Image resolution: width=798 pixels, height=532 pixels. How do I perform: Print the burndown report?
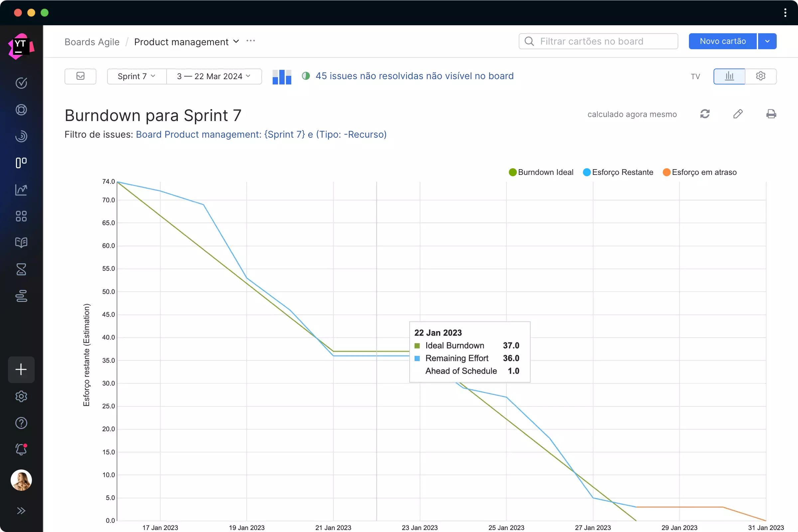[x=771, y=114]
